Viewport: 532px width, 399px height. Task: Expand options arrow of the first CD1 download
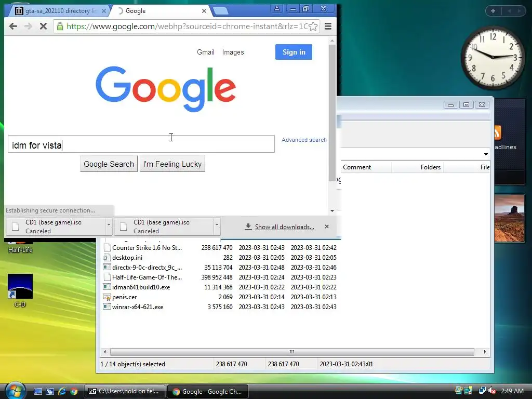(109, 224)
